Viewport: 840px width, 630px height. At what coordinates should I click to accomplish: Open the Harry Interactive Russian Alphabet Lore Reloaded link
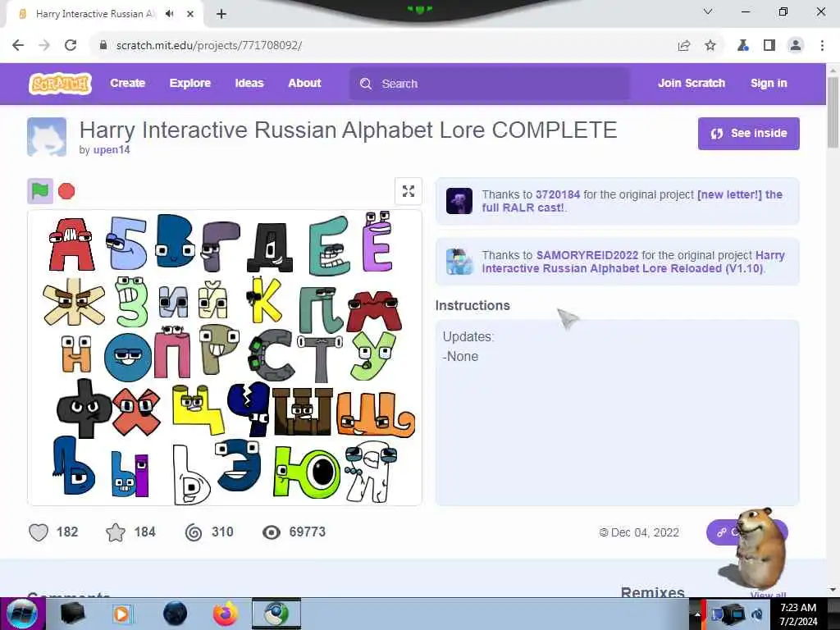click(x=633, y=262)
